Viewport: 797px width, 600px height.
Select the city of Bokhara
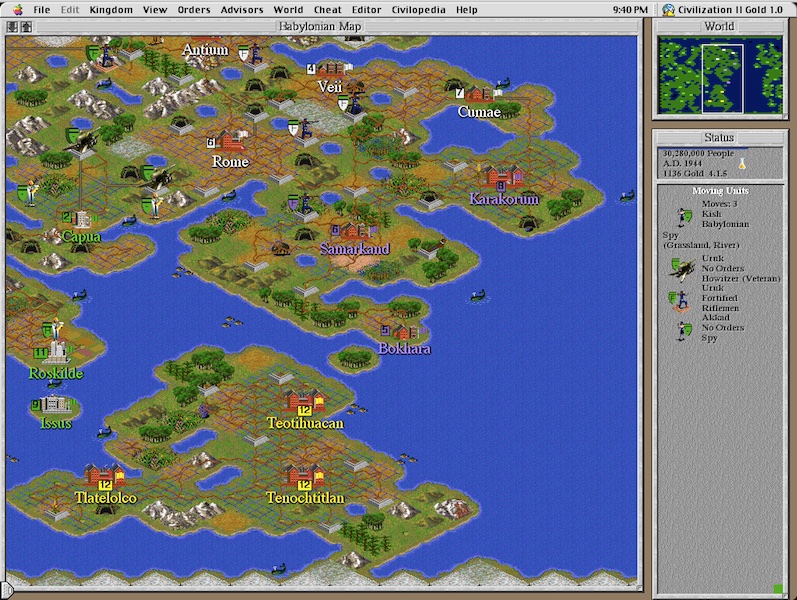406,333
